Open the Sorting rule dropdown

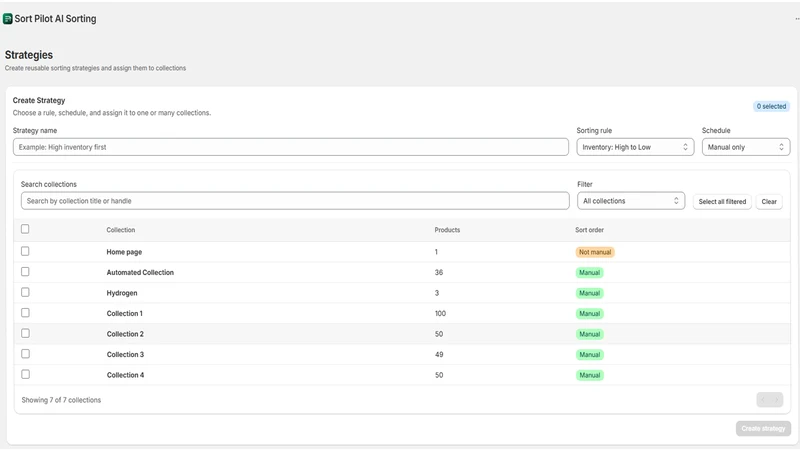pos(635,147)
